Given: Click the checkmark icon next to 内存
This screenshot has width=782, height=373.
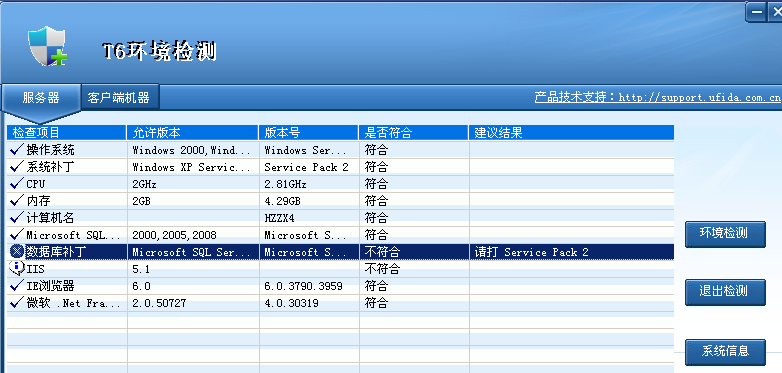Looking at the screenshot, I should (17, 200).
